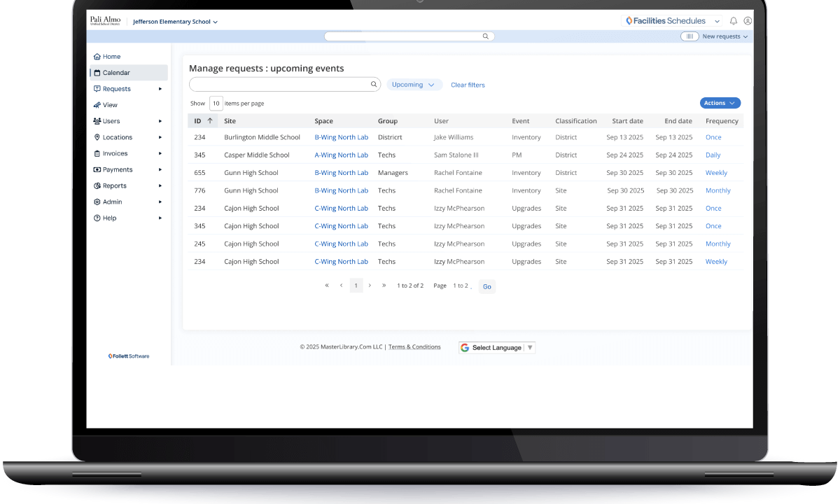Jump to last page double arrow
Screen dimensions: 840x504
tap(384, 286)
